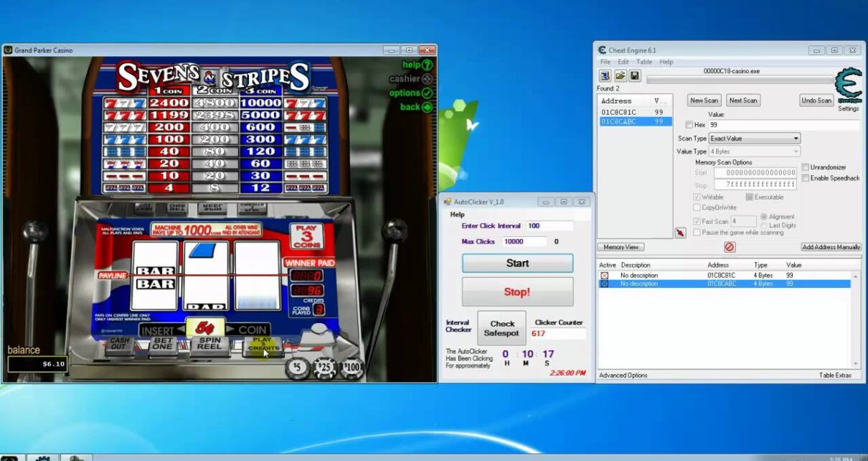Image resolution: width=868 pixels, height=461 pixels.
Task: Check Pause the game while scanning
Action: [x=697, y=232]
